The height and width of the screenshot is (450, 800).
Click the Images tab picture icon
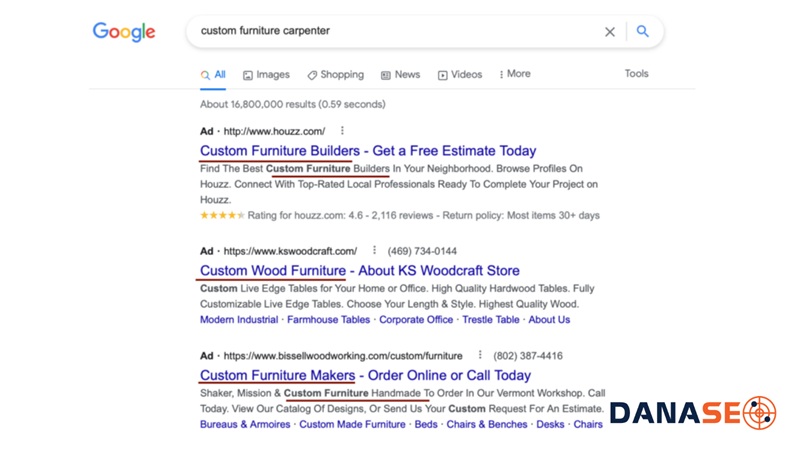(x=247, y=76)
